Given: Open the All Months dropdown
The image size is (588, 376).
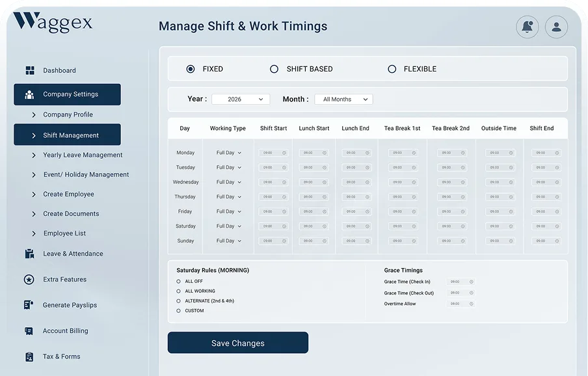Looking at the screenshot, I should [x=343, y=100].
